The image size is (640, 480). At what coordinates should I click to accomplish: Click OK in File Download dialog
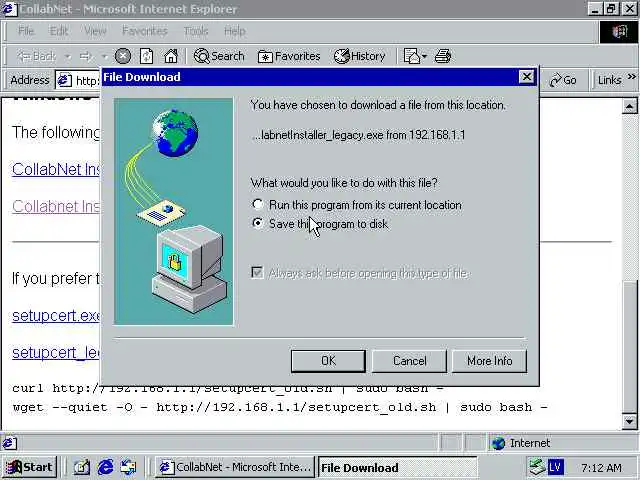tap(328, 361)
